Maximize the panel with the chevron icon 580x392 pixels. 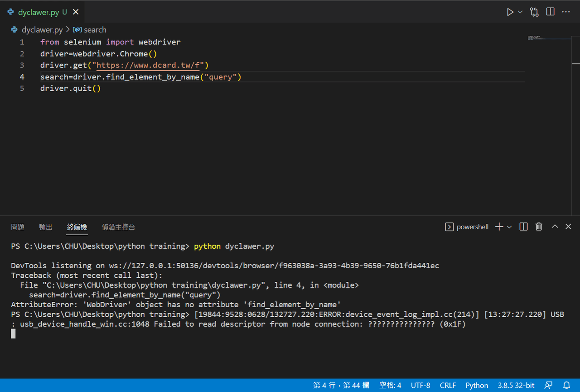click(x=555, y=227)
